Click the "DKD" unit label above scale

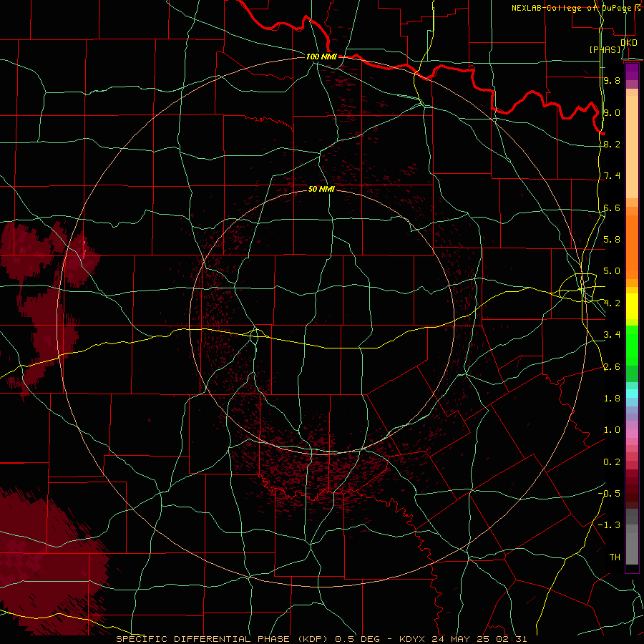(629, 42)
